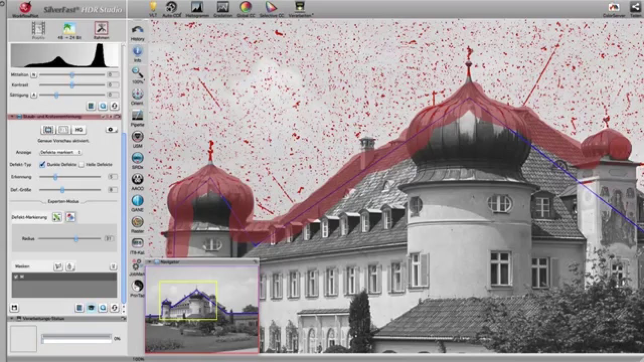The height and width of the screenshot is (362, 644).
Task: Click the 100% zoom magnifier tool
Action: point(137,75)
